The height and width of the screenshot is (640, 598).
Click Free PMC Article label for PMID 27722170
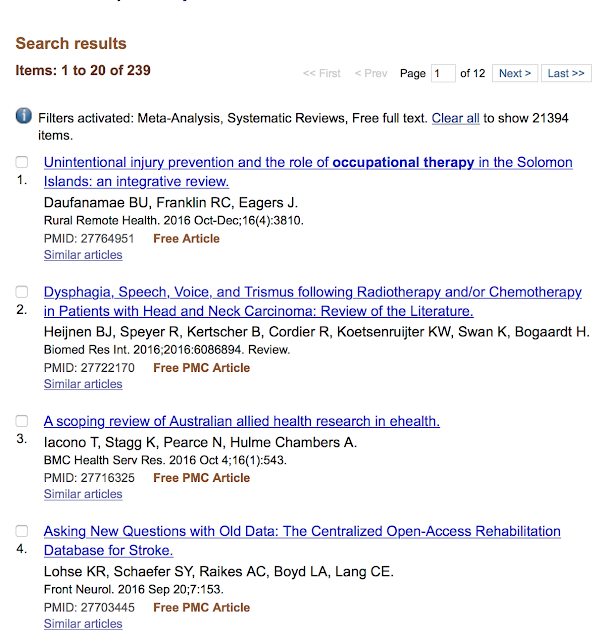tap(202, 368)
